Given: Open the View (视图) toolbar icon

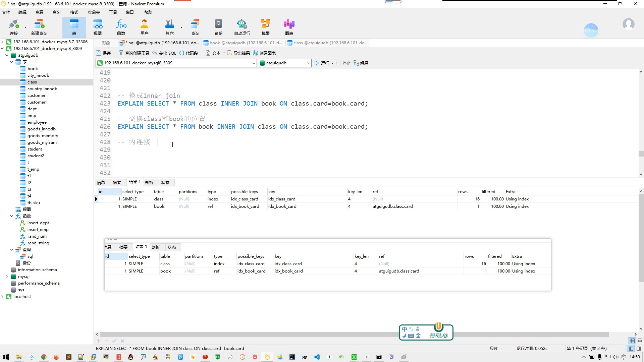Looking at the screenshot, I should 98,27.
